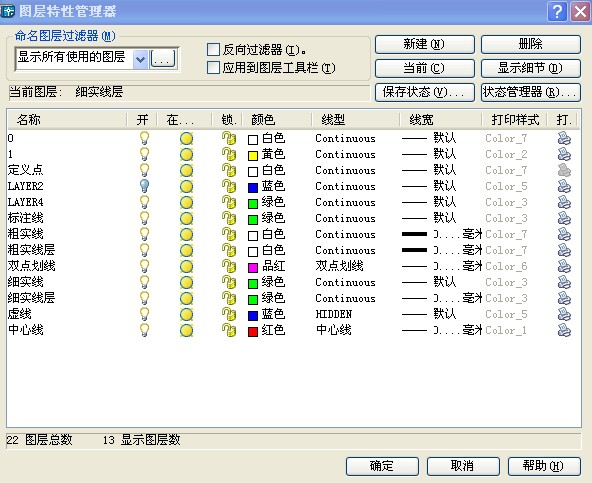Viewport: 592px width, 483px height.
Task: Check the 应用到图层工具栏 checkbox
Action: 213,68
